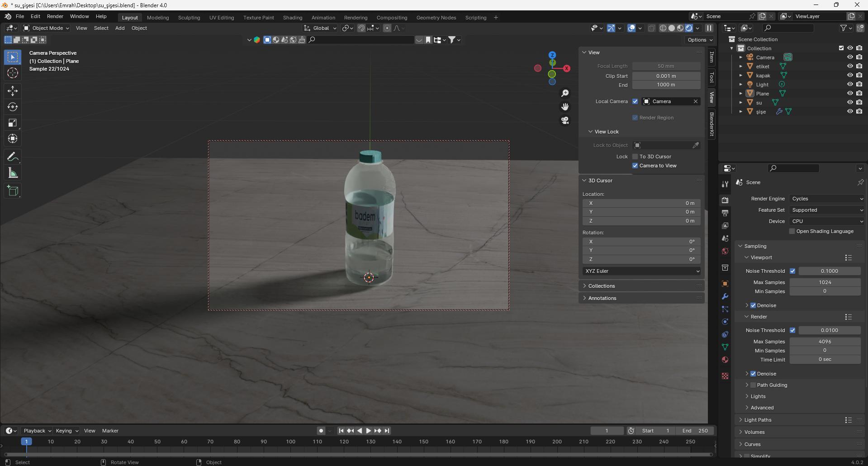Select the Move tool

13,91
